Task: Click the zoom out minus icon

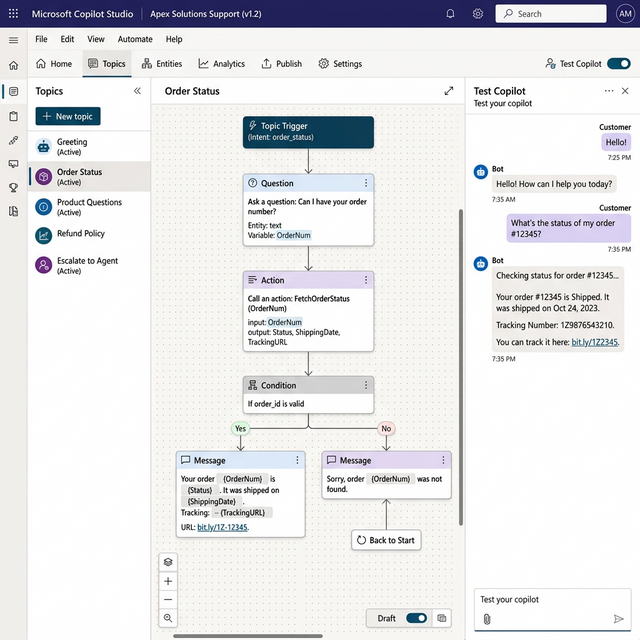Action: [168, 600]
